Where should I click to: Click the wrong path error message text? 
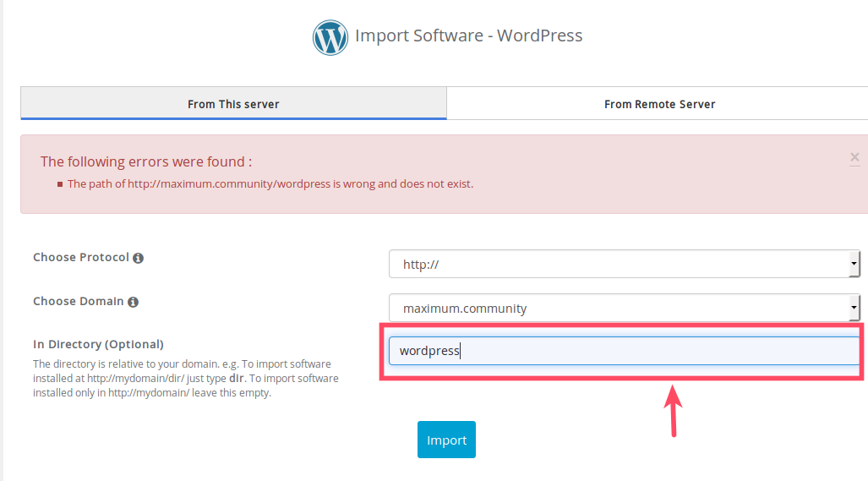click(x=270, y=183)
